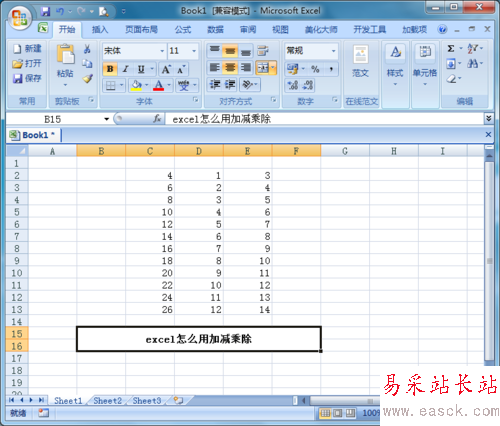Open the number format dropdown
This screenshot has height=426, width=500.
(333, 51)
